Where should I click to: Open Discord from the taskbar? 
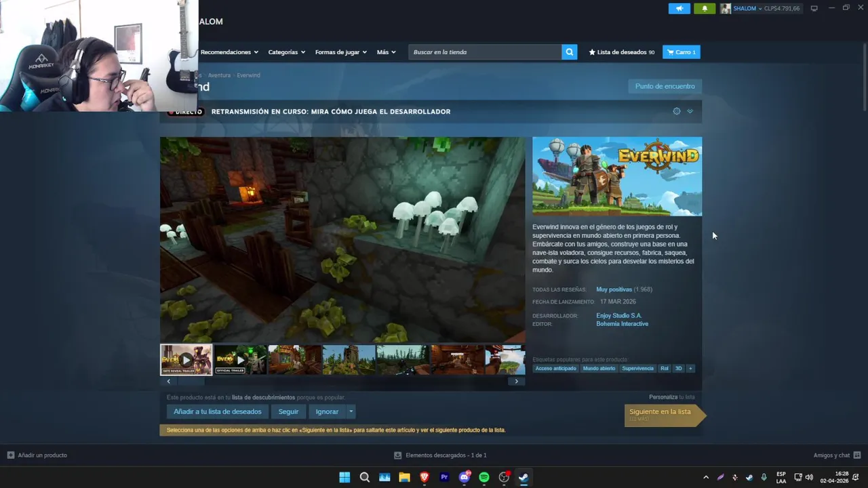click(465, 477)
